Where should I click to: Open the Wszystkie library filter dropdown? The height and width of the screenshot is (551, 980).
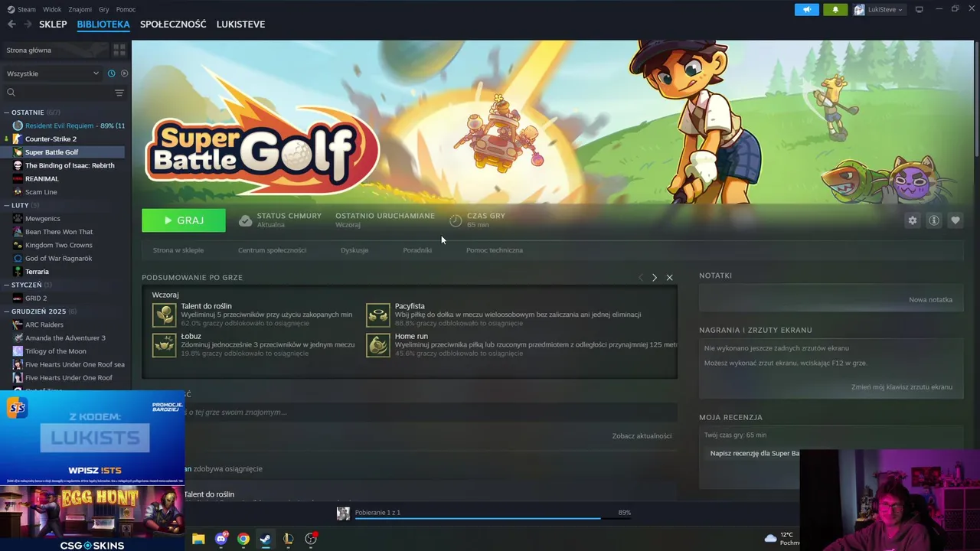tap(52, 73)
